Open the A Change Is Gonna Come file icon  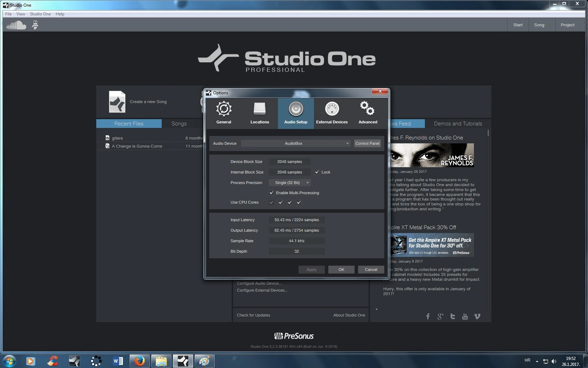107,146
